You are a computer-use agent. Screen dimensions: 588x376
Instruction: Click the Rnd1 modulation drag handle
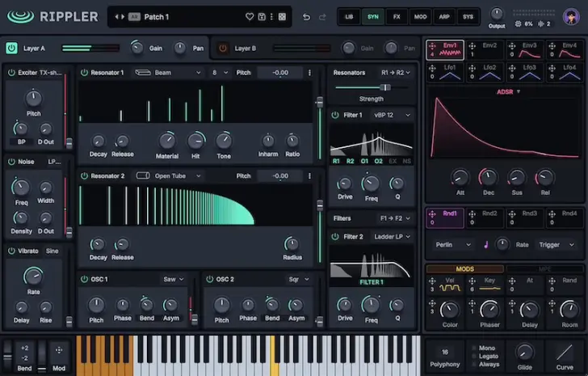coord(432,214)
